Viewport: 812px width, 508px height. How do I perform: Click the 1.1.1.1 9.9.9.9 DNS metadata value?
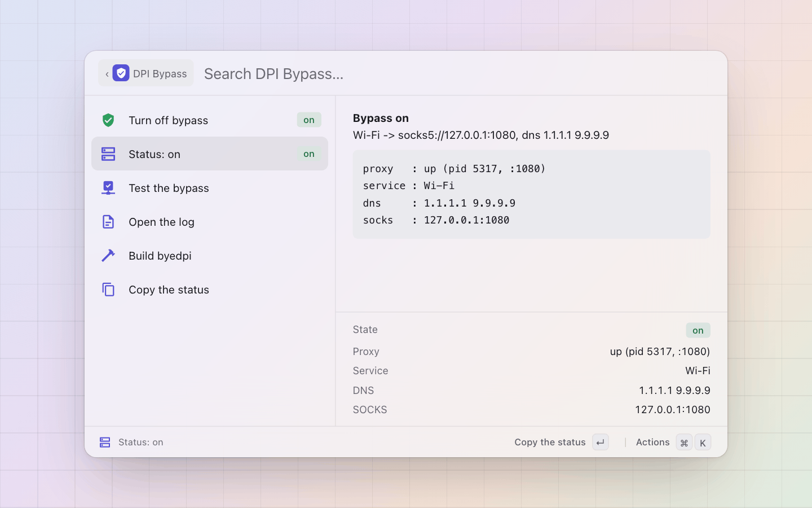[x=674, y=390]
